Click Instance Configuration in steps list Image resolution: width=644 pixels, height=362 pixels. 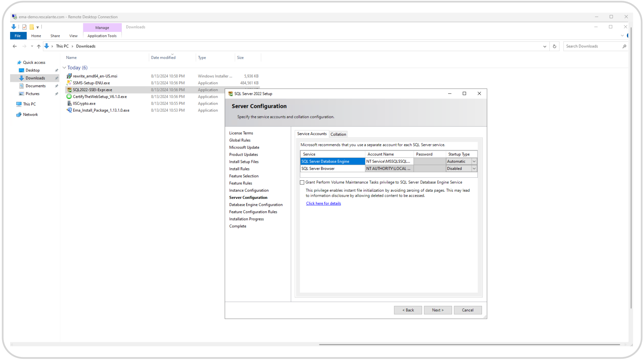249,190
